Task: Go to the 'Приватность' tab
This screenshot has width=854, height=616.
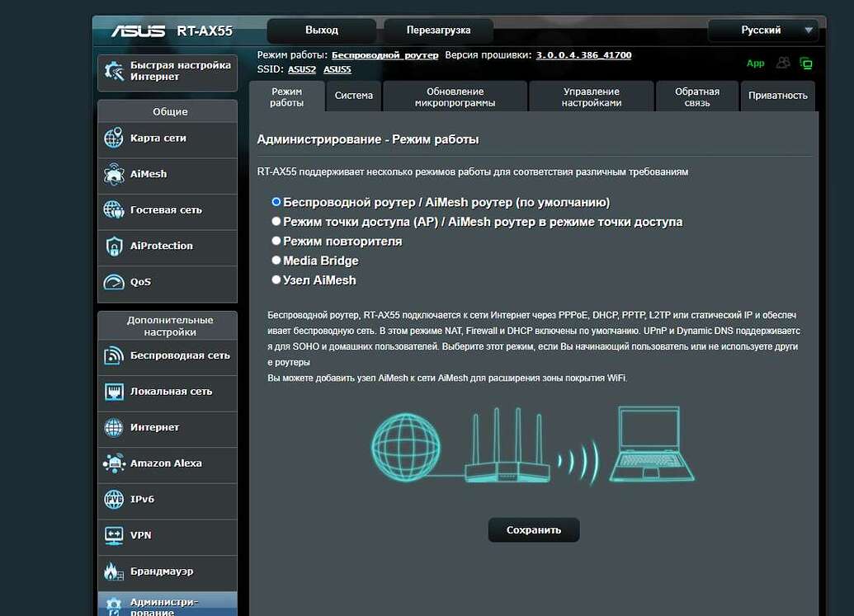Action: coord(777,96)
